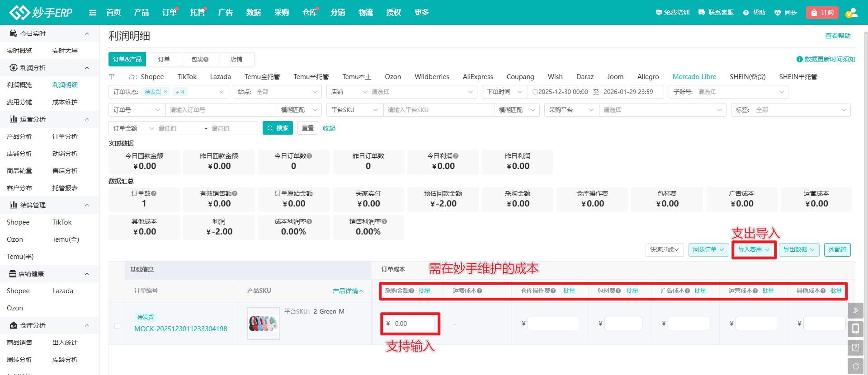Switch to the 包裹 tab
This screenshot has width=868, height=375.
(199, 59)
